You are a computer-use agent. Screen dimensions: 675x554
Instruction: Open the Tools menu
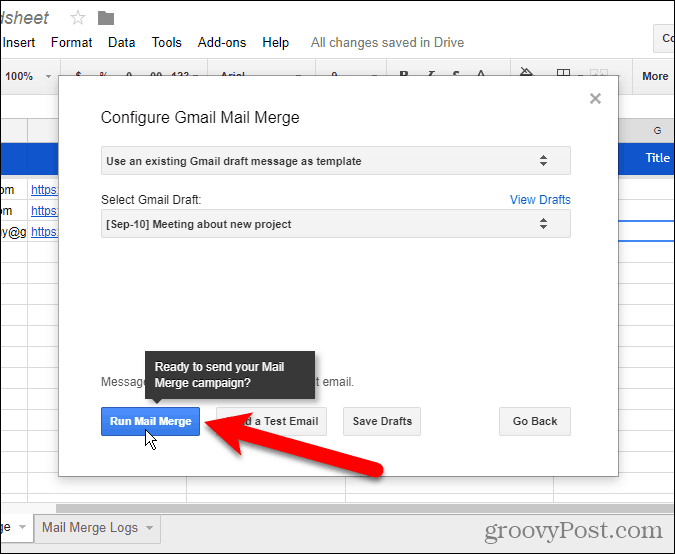[x=166, y=43]
